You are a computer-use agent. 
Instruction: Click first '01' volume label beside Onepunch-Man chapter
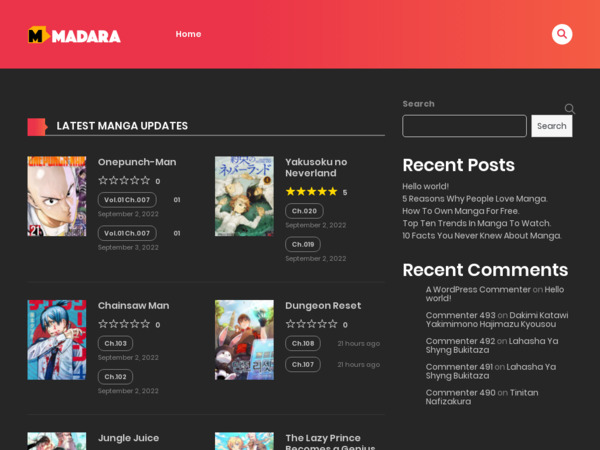[x=177, y=200]
